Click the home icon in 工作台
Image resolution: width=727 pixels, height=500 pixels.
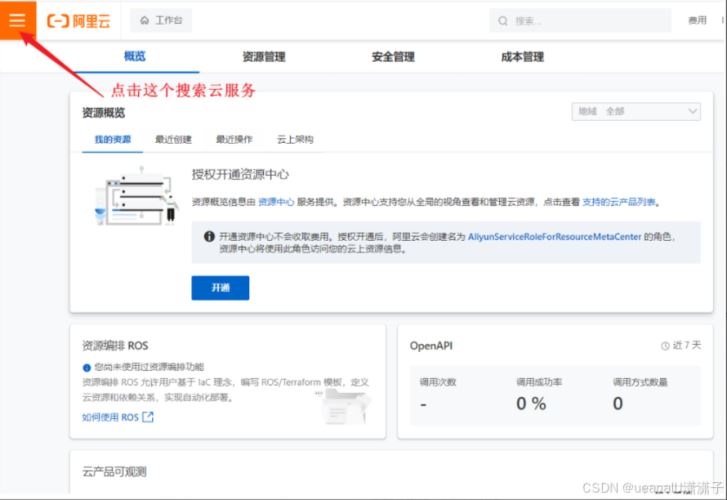[145, 20]
